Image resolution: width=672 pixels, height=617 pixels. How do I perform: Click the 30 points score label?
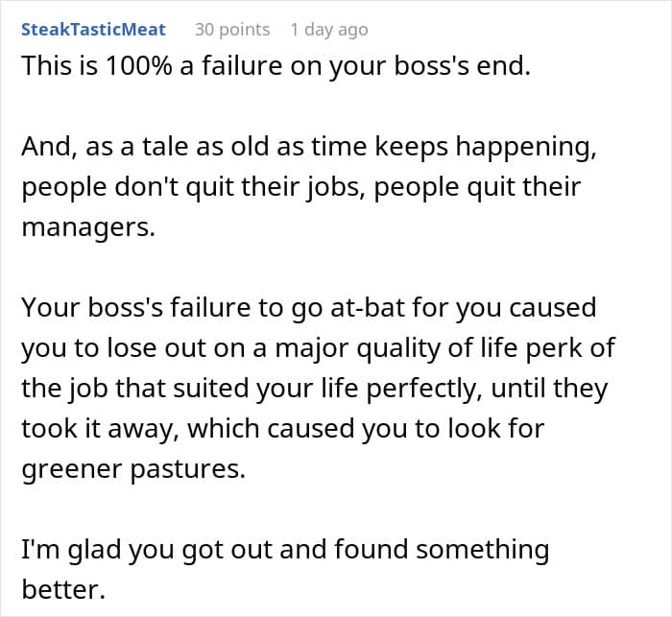pos(232,30)
